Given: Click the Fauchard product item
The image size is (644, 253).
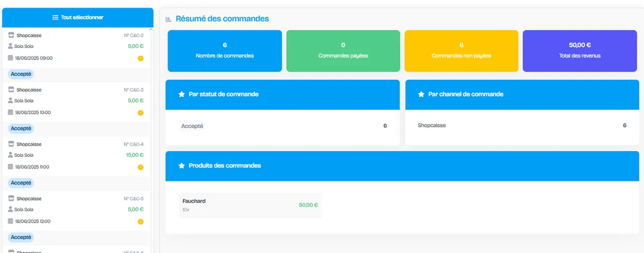Looking at the screenshot, I should pyautogui.click(x=250, y=205).
